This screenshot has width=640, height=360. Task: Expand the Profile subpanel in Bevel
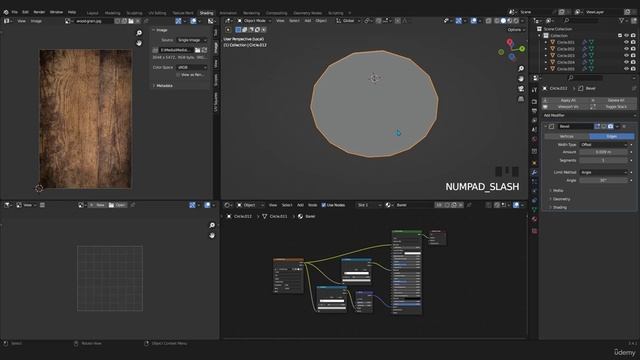tap(557, 191)
